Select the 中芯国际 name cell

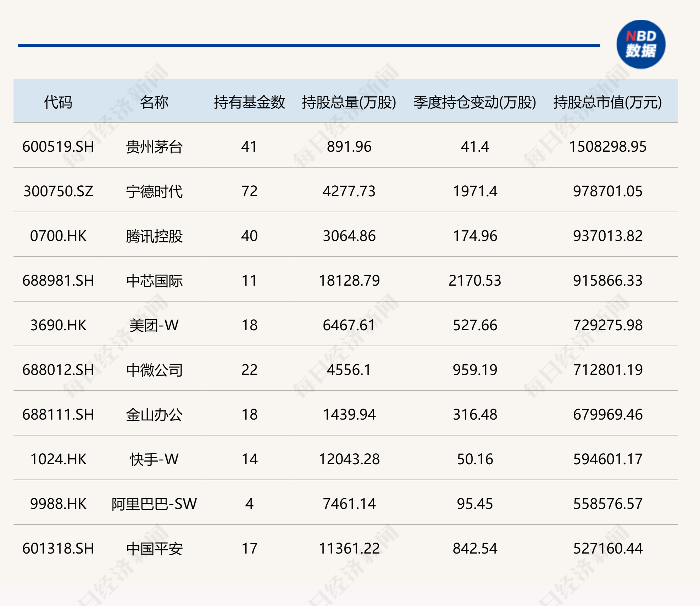154,281
